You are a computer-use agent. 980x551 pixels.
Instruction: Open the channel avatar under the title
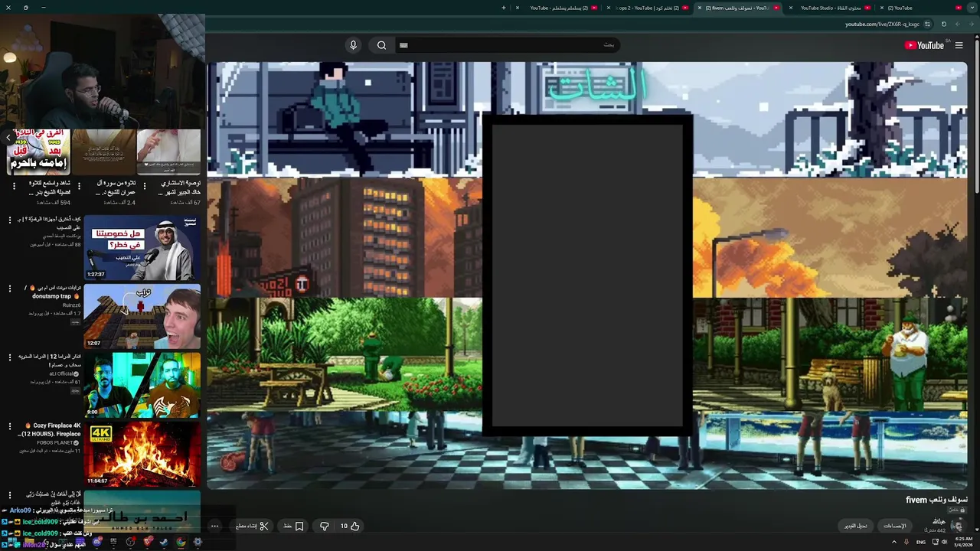click(957, 525)
